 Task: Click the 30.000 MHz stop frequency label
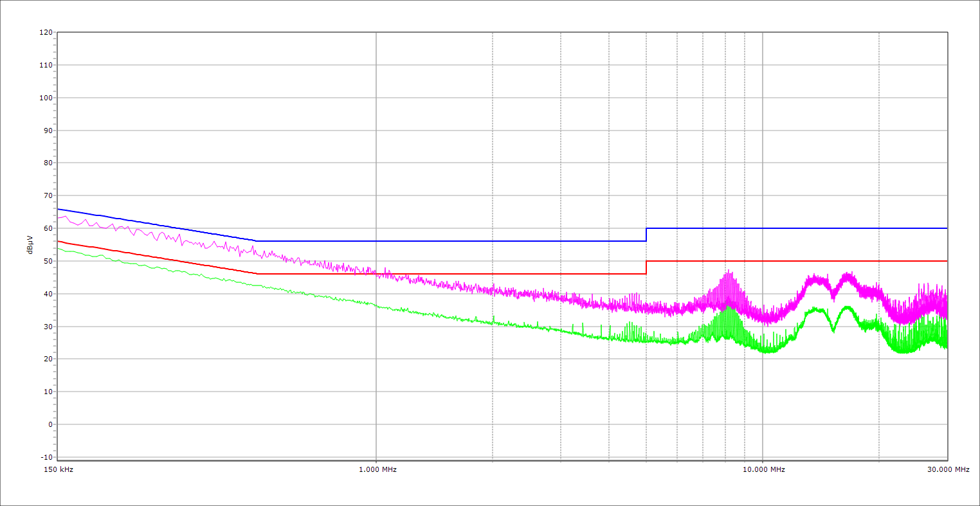pyautogui.click(x=948, y=469)
